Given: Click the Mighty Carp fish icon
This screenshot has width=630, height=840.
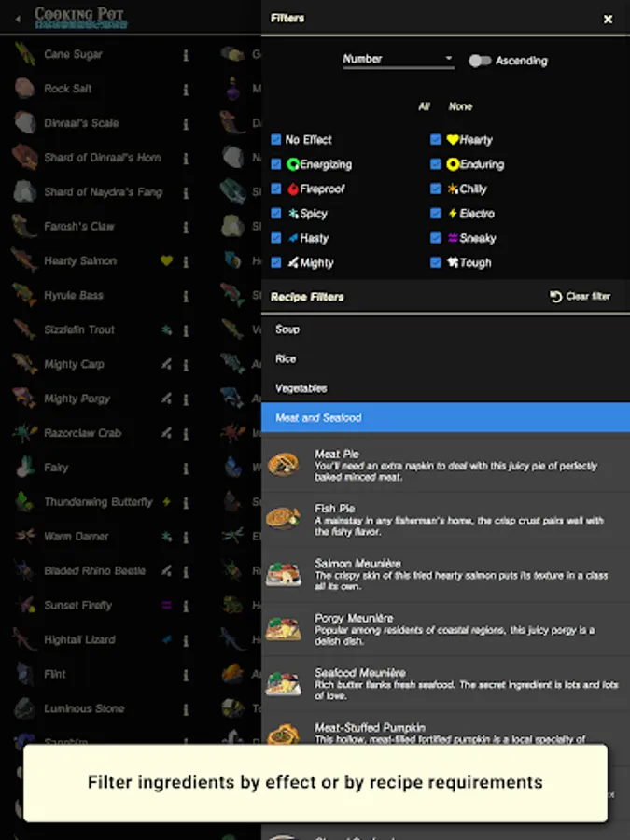Looking at the screenshot, I should coord(24,364).
